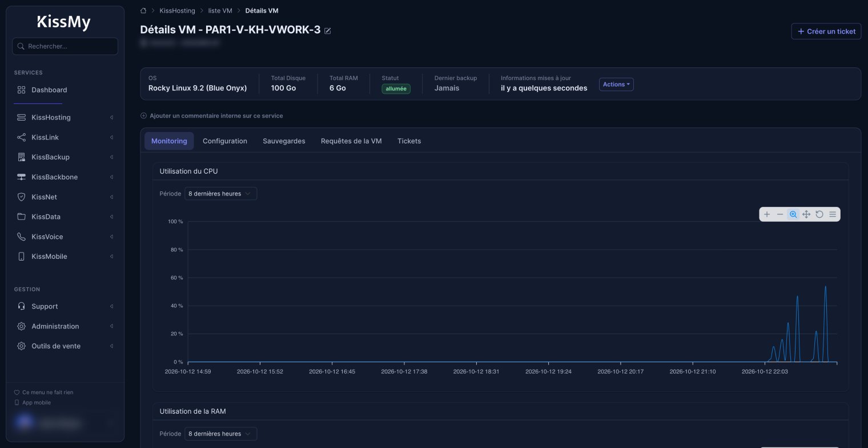The image size is (868, 448).
Task: Toggle selection zoom tool on CPU chart
Action: (x=793, y=214)
